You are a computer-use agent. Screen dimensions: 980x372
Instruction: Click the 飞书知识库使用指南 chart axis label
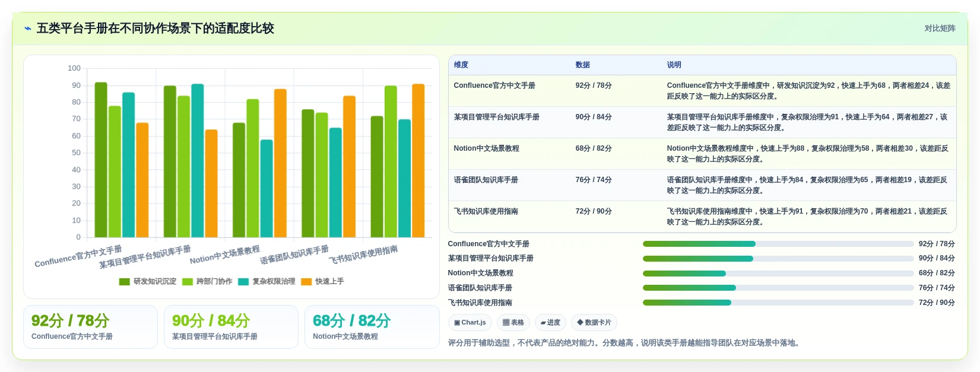363,255
